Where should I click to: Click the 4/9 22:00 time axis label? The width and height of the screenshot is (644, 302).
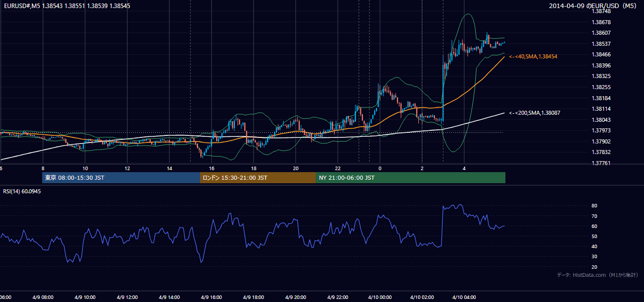click(338, 297)
